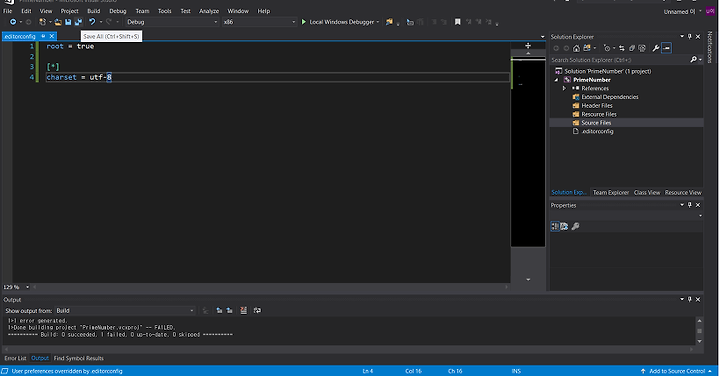720x376 pixels.
Task: Toggle auto-hide pin on Solution Explorer
Action: (690, 36)
